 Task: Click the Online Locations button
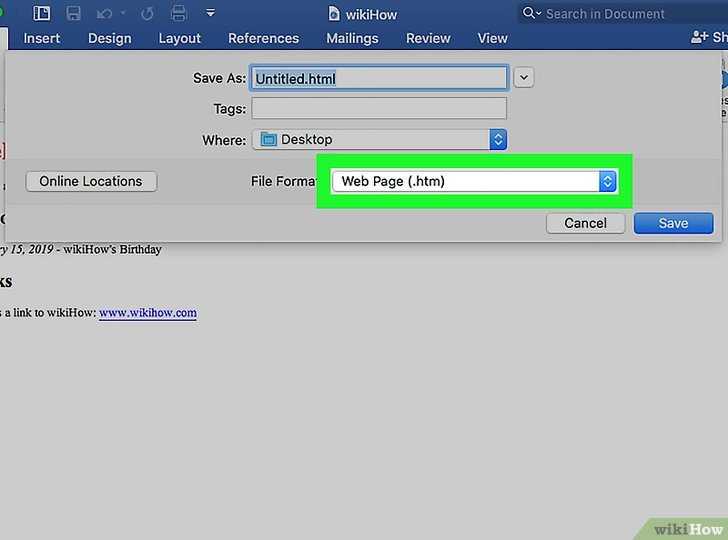(91, 181)
